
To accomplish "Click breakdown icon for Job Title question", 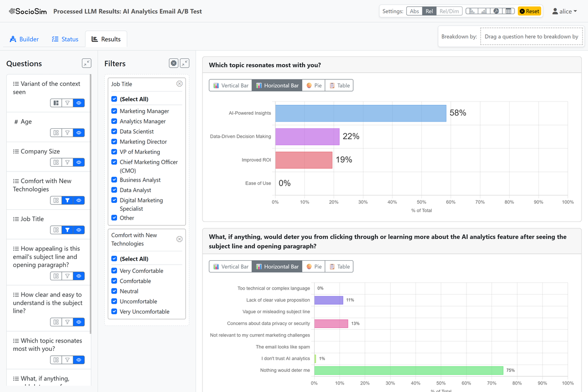I will click(56, 230).
